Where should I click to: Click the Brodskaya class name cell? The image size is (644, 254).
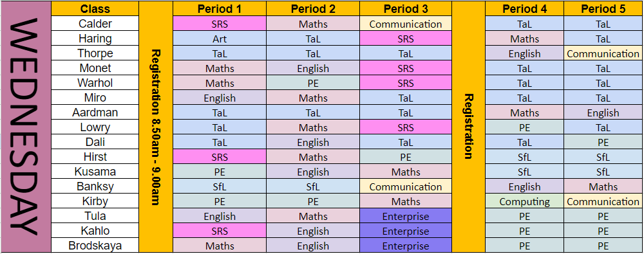coord(95,246)
